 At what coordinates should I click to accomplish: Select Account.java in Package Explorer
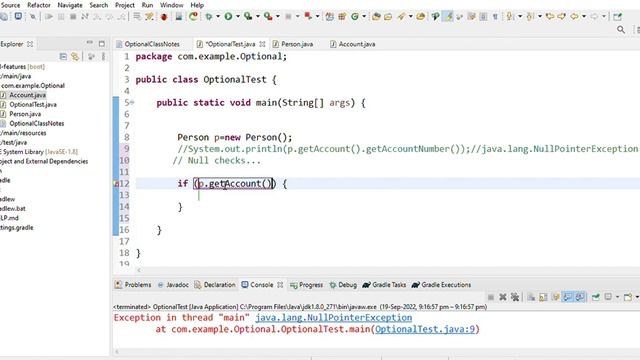coord(27,95)
